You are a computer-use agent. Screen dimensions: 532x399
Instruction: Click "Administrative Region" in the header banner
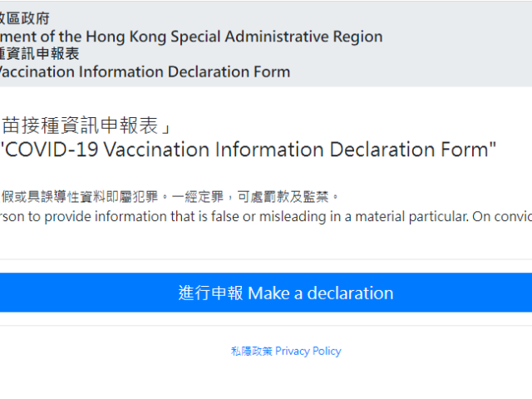[x=310, y=37]
